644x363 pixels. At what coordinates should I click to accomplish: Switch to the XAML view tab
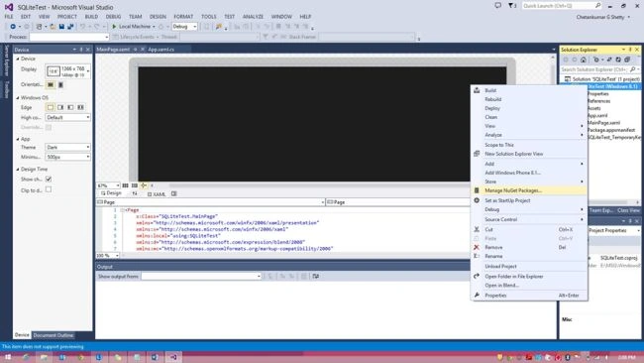(x=157, y=194)
